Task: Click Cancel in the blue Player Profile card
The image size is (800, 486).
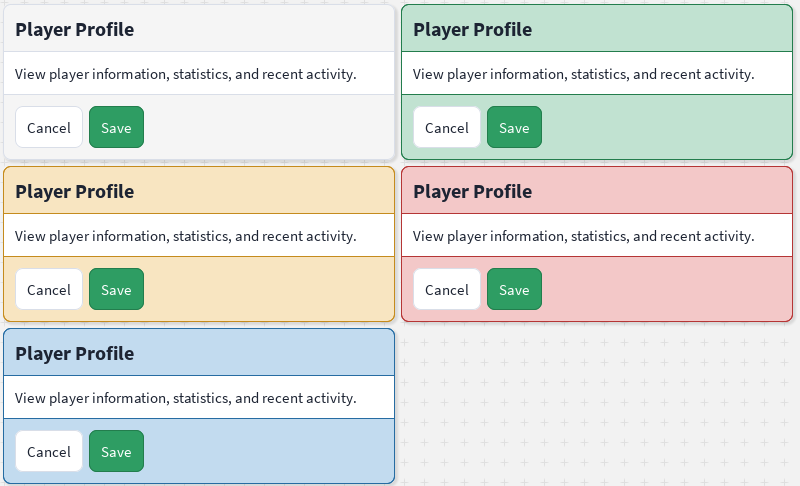Action: (49, 451)
